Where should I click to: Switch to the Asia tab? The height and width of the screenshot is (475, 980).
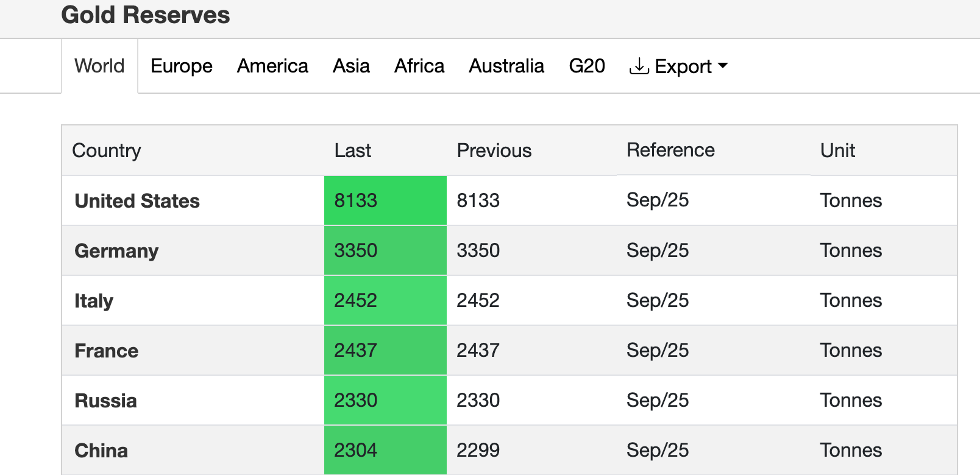click(351, 66)
